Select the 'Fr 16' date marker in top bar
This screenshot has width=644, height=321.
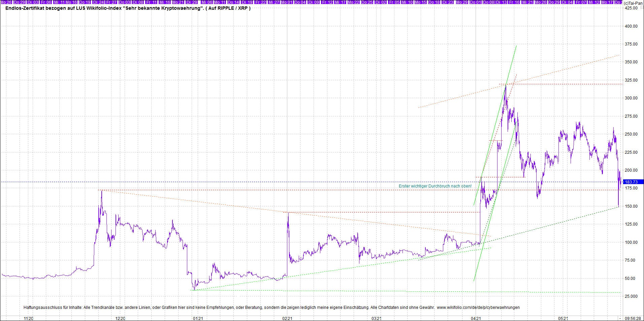[x=514, y=2]
